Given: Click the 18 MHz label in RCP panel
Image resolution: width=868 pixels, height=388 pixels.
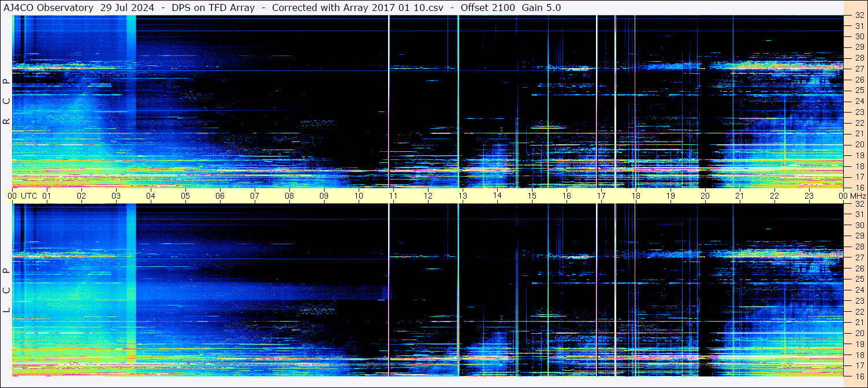Looking at the screenshot, I should coord(859,166).
